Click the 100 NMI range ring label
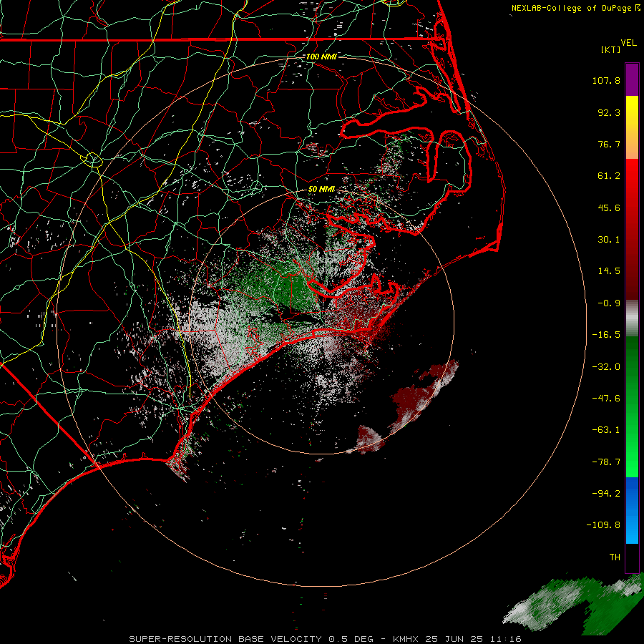 (321, 57)
